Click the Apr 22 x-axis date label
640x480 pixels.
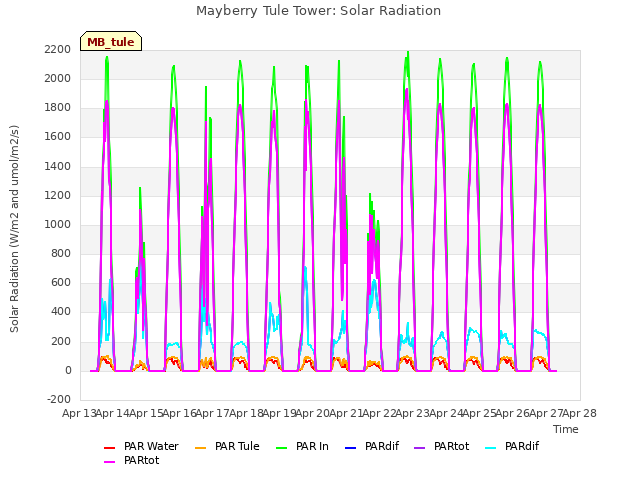coord(379,413)
